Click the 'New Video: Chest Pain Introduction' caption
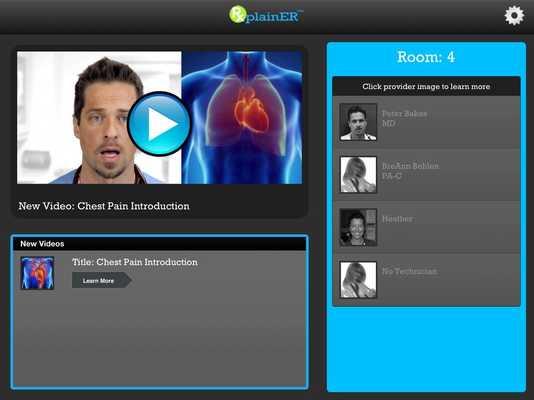 click(104, 206)
